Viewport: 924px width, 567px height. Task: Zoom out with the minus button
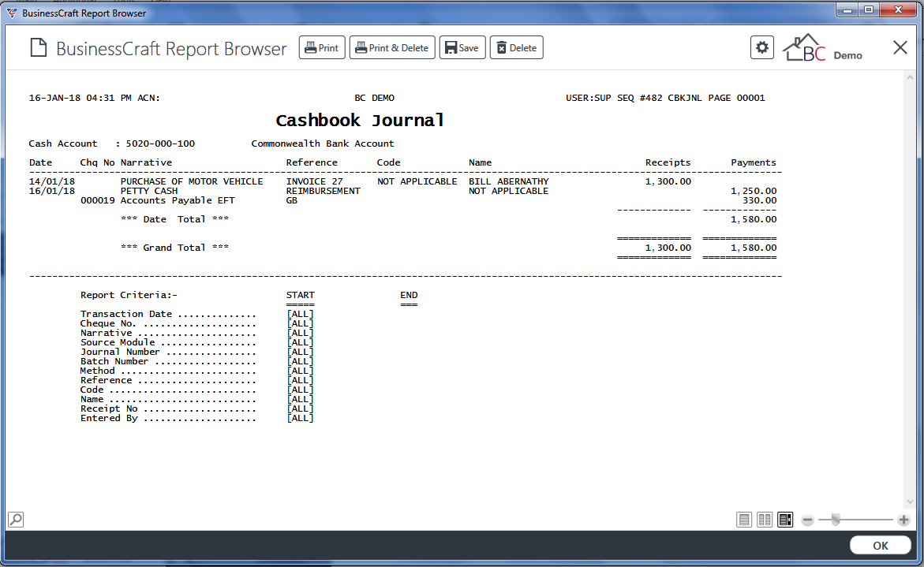pyautogui.click(x=808, y=520)
